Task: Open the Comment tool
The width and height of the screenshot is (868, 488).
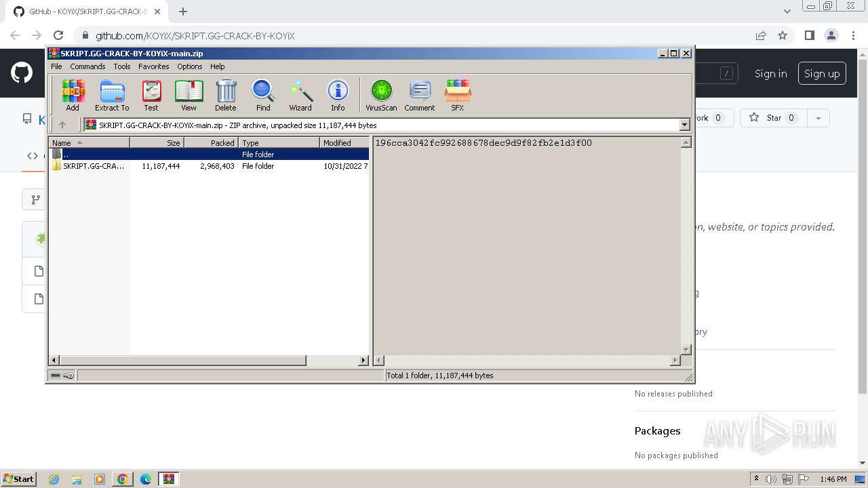Action: point(420,95)
